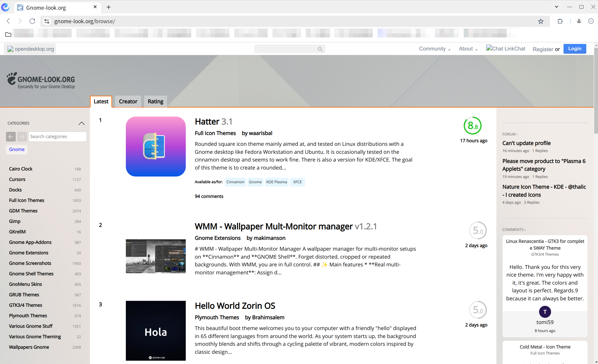598x364 pixels.
Task: Click the Register link
Action: point(543,49)
